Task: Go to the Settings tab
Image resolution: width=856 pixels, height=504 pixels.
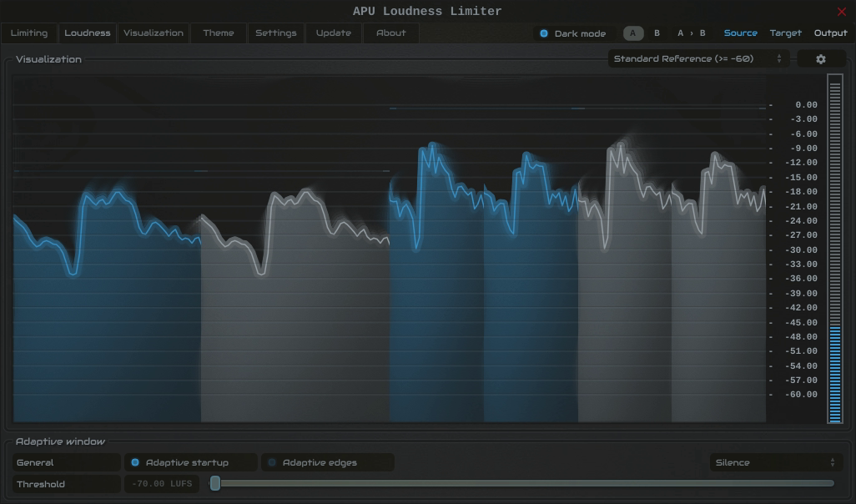Action: point(276,33)
